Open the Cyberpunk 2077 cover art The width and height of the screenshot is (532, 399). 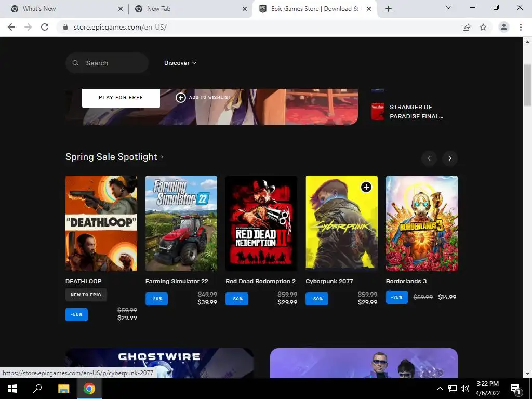pos(341,223)
